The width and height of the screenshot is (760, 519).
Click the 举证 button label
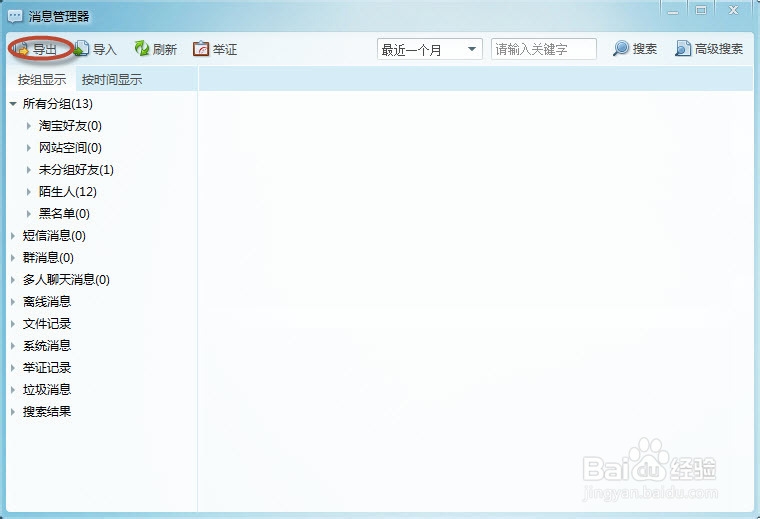pos(225,49)
